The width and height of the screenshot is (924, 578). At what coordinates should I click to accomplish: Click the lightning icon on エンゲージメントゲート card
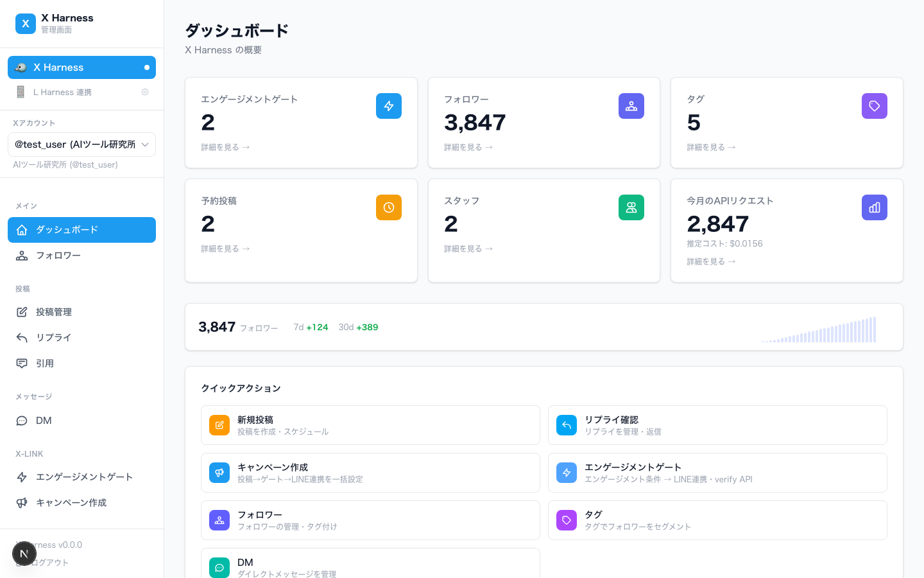388,106
